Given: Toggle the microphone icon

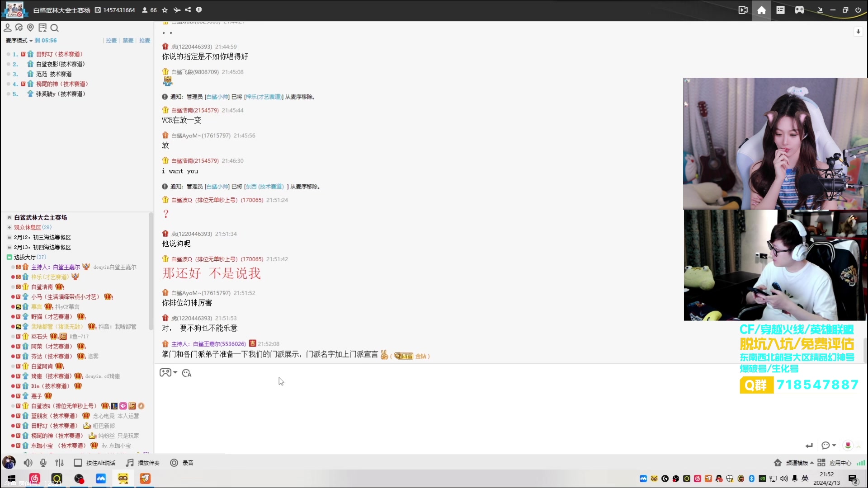Looking at the screenshot, I should pos(43,463).
